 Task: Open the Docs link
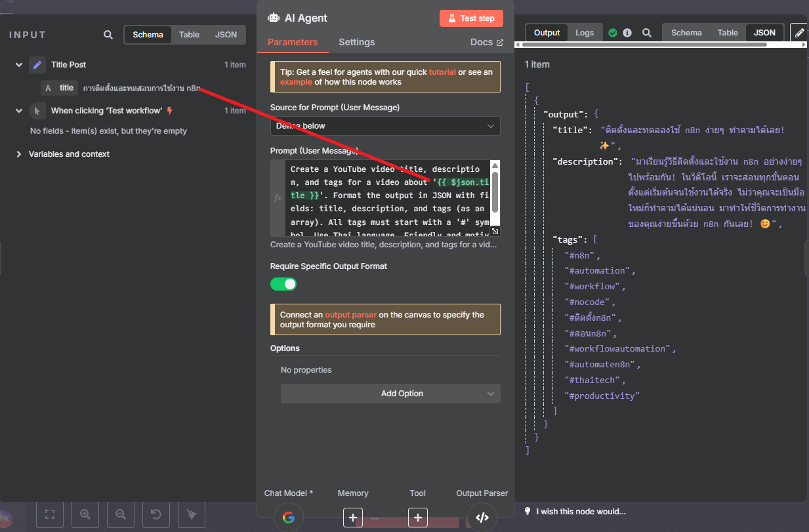(x=487, y=42)
